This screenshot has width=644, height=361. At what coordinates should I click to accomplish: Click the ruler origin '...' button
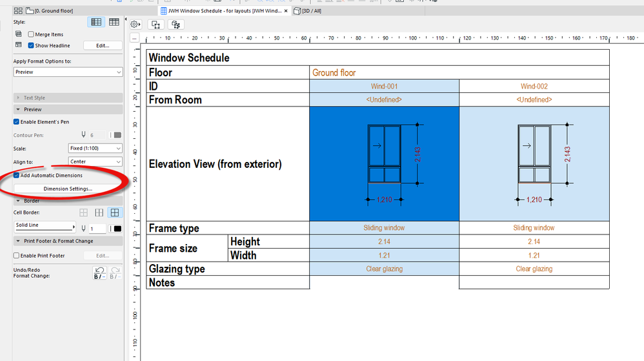(135, 38)
